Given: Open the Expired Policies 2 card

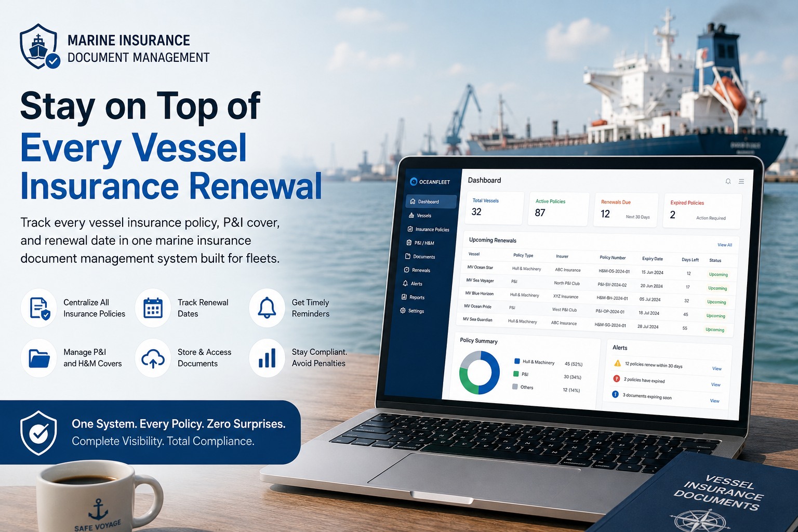Looking at the screenshot, I should point(702,211).
